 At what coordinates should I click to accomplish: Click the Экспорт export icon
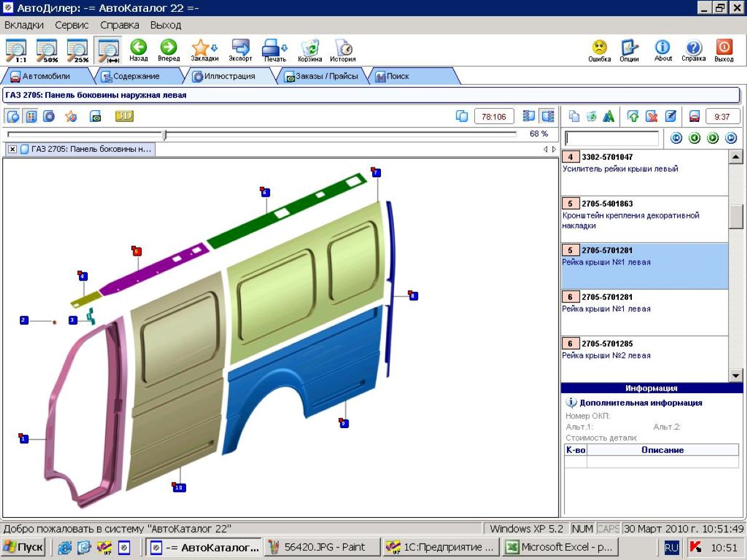[240, 50]
